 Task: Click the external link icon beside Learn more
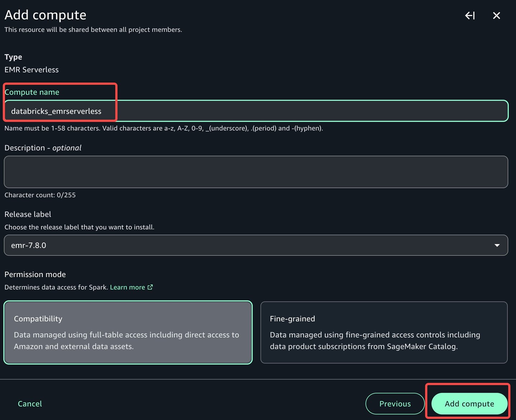(150, 287)
